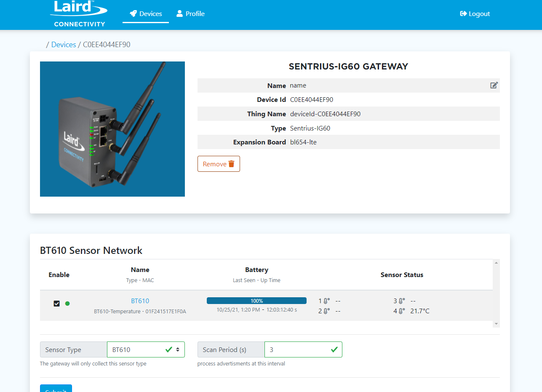Click the IG60 gateway product image
542x392 pixels.
[112, 129]
